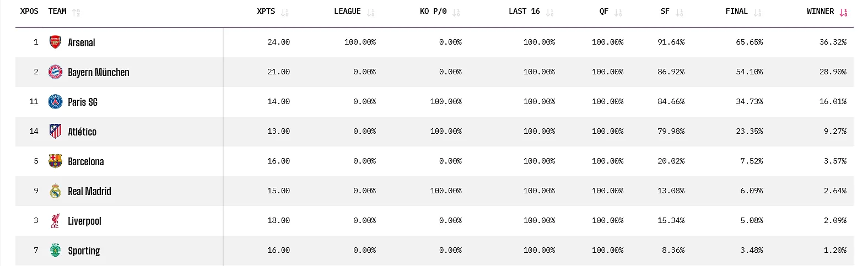The height and width of the screenshot is (266, 868).
Task: Click the KO P/O column header
Action: point(433,12)
